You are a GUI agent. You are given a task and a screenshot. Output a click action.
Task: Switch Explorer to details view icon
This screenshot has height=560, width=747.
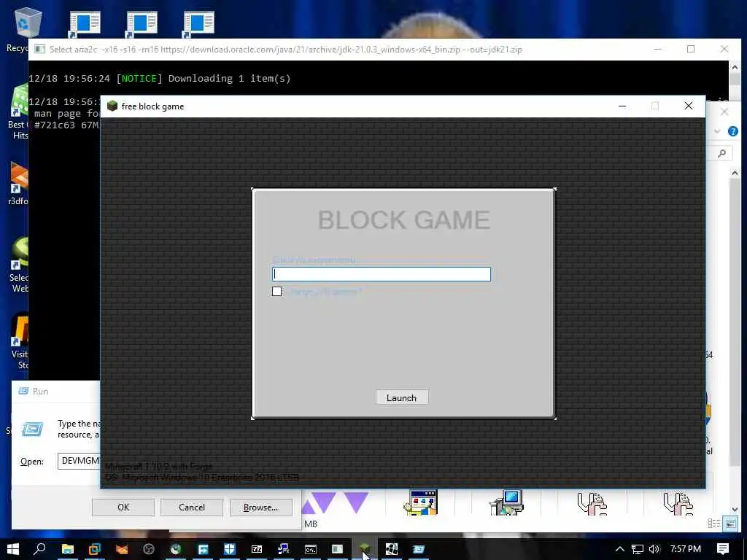pyautogui.click(x=713, y=524)
